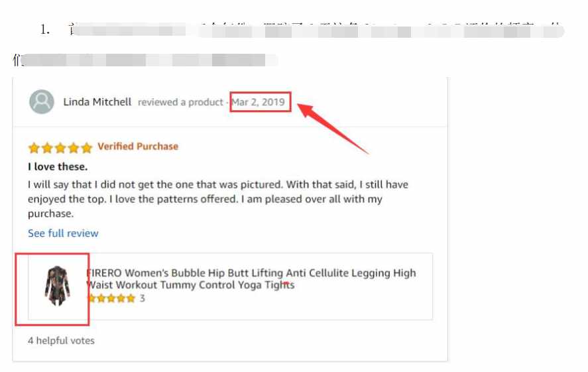588x372 pixels.
Task: Open FIRERO Women's Bubble Hip product title
Action: coord(251,279)
